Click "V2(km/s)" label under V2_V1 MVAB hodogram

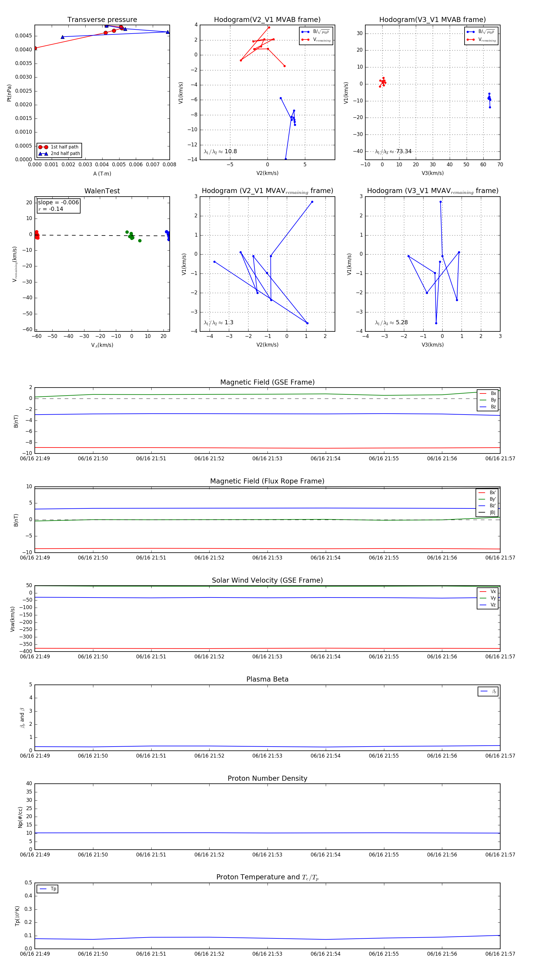[x=267, y=173]
